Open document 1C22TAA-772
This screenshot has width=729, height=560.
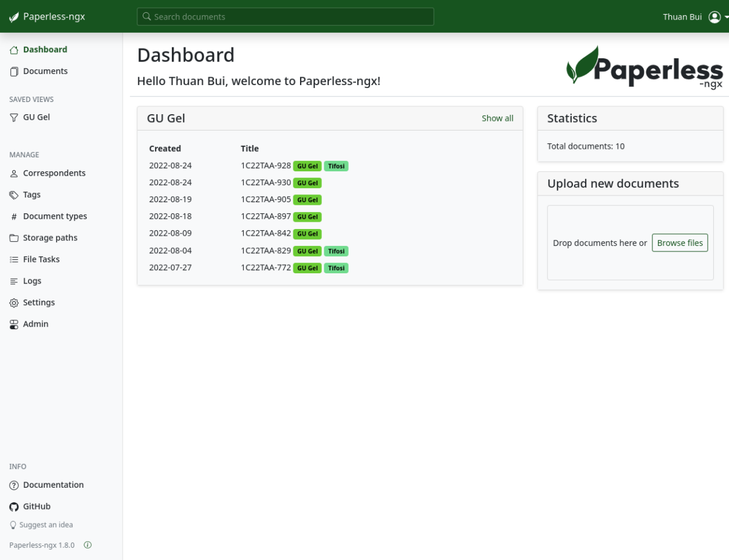click(x=265, y=267)
